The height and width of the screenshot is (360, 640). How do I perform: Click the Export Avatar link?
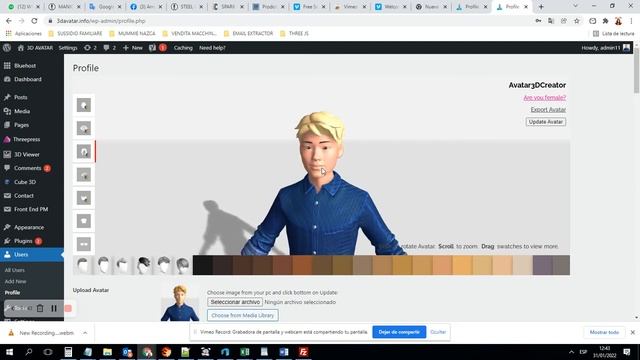coord(548,109)
